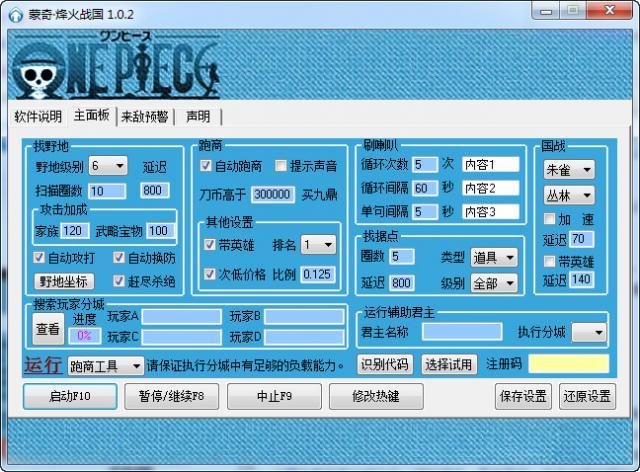The image size is (640, 472).
Task: Click the 玩家B input field
Action: (x=304, y=317)
